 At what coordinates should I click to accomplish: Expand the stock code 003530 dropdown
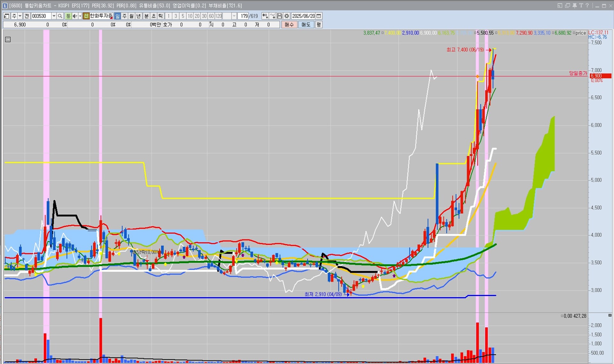[54, 16]
